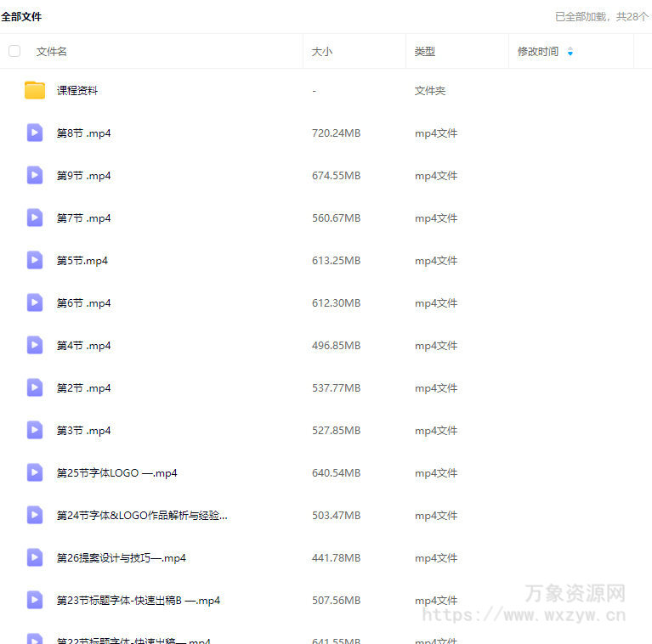This screenshot has height=644, width=652.
Task: Click size value 640.54MB
Action: click(337, 473)
